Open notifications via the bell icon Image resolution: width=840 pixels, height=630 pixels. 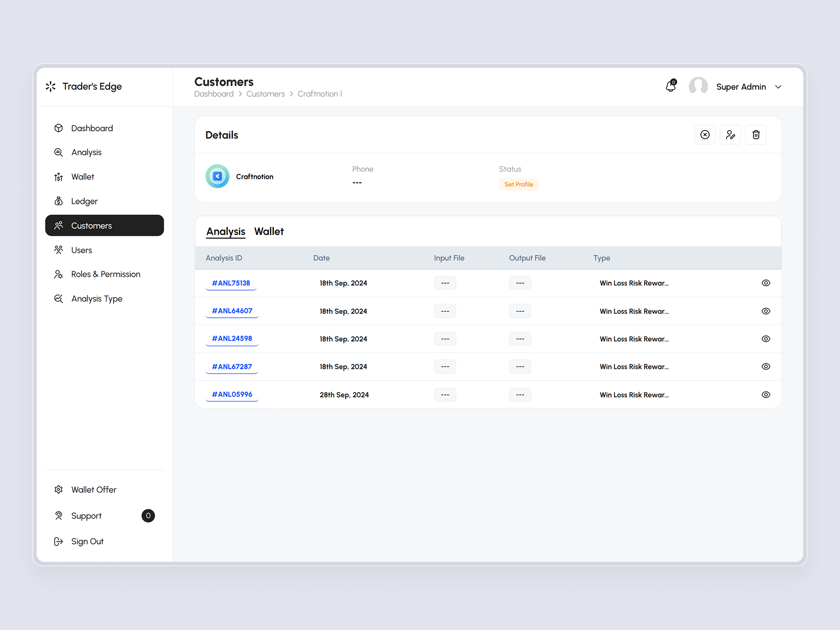click(x=671, y=86)
